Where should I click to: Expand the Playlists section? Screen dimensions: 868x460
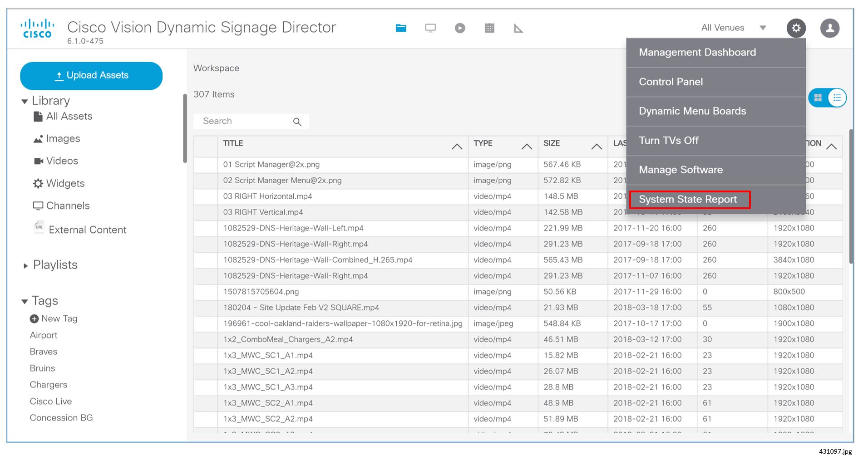pyautogui.click(x=26, y=265)
